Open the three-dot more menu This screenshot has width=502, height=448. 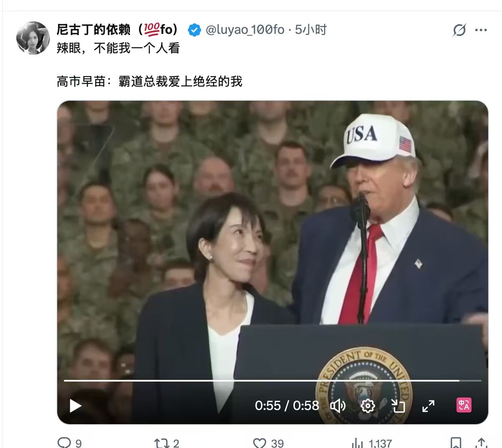[481, 30]
